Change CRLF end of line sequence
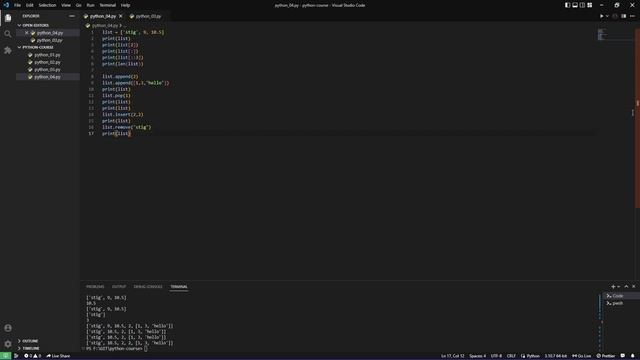Image resolution: width=640 pixels, height=360 pixels. tap(511, 356)
